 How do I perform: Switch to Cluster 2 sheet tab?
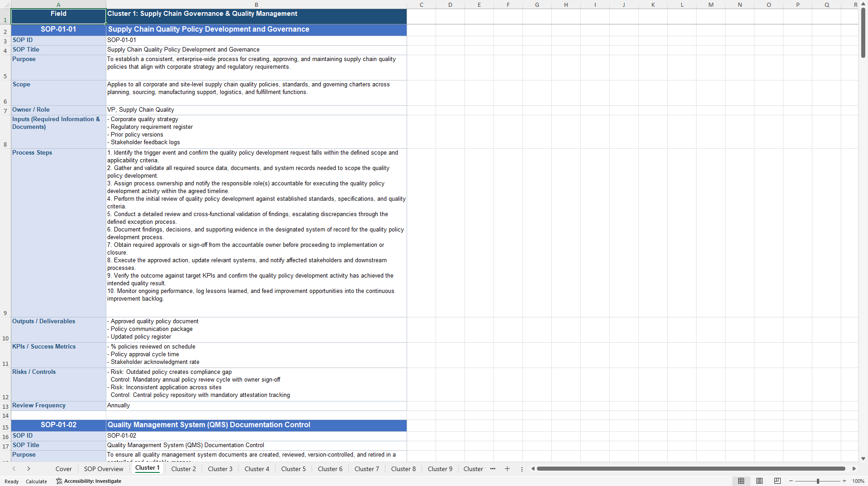184,469
